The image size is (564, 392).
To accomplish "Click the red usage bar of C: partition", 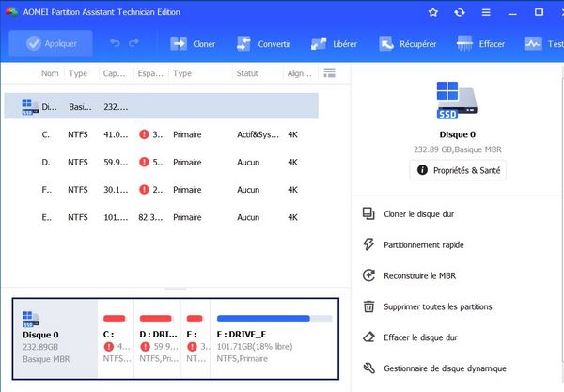I will [115, 319].
